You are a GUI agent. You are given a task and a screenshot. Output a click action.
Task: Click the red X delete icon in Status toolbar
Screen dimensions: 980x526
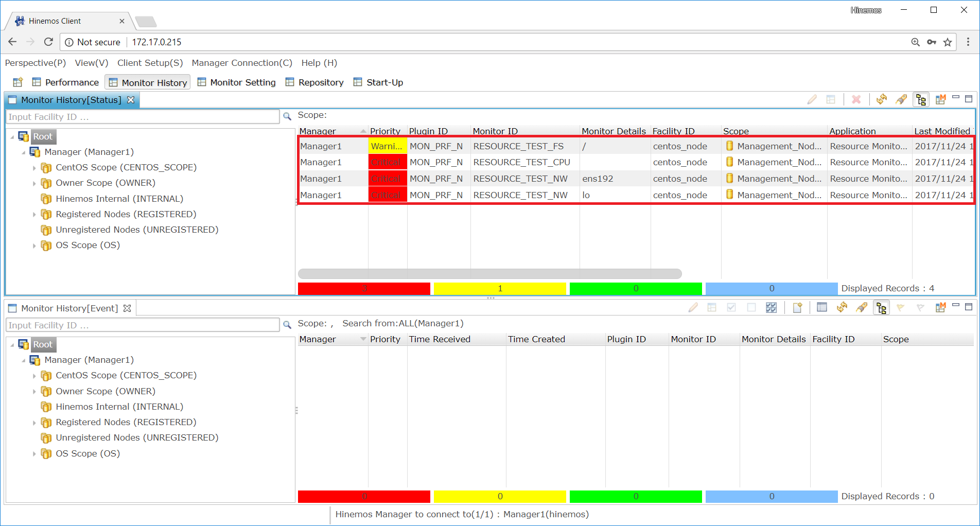point(856,99)
